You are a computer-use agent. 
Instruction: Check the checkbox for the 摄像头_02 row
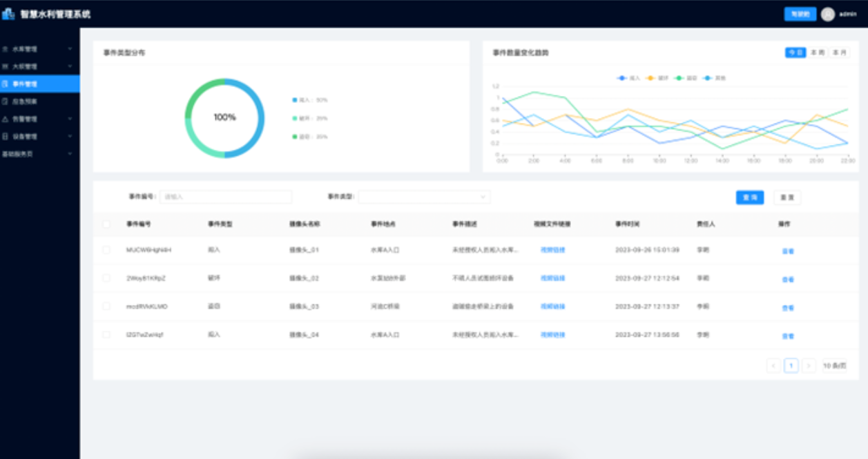(x=106, y=277)
